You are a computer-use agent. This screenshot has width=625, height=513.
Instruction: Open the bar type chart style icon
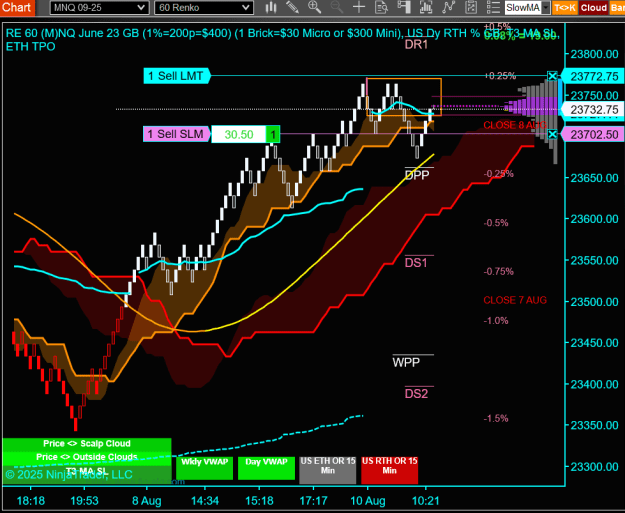271,7
